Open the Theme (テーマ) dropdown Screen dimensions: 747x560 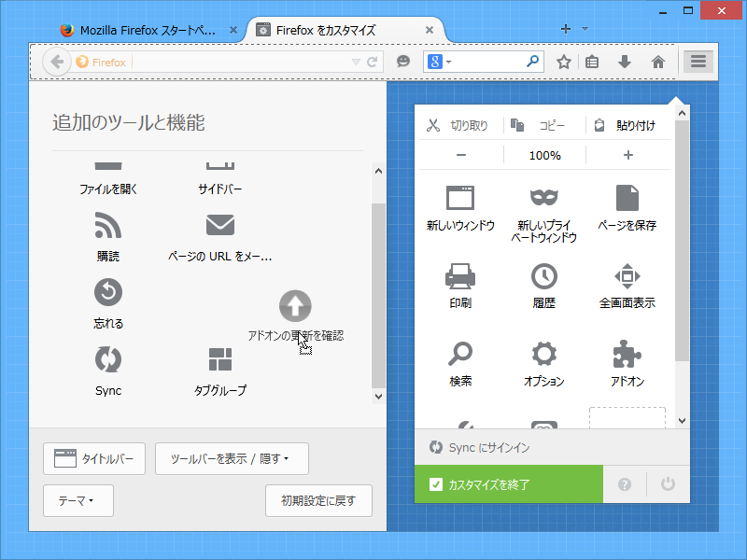[x=78, y=500]
